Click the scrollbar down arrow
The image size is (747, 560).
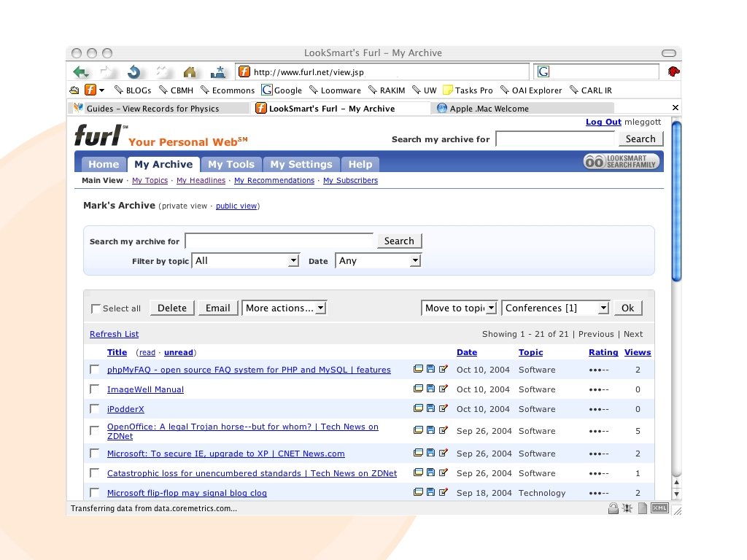676,494
